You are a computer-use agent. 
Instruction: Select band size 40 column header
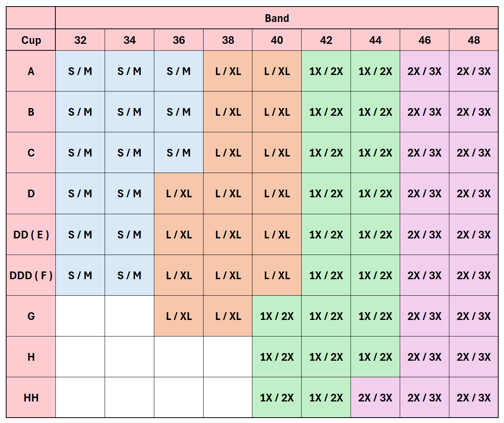(277, 40)
